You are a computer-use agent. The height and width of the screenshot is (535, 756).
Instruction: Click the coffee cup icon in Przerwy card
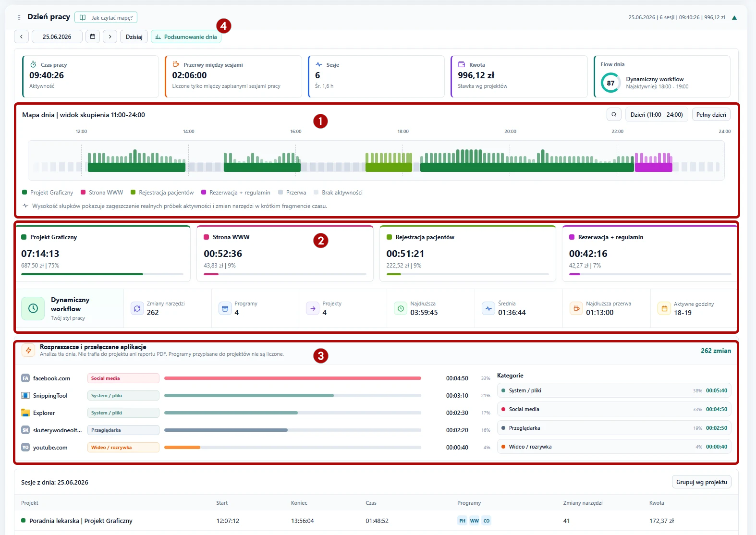click(x=176, y=64)
